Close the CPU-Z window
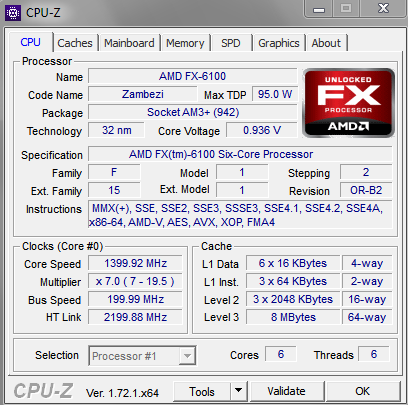 [x=383, y=9]
